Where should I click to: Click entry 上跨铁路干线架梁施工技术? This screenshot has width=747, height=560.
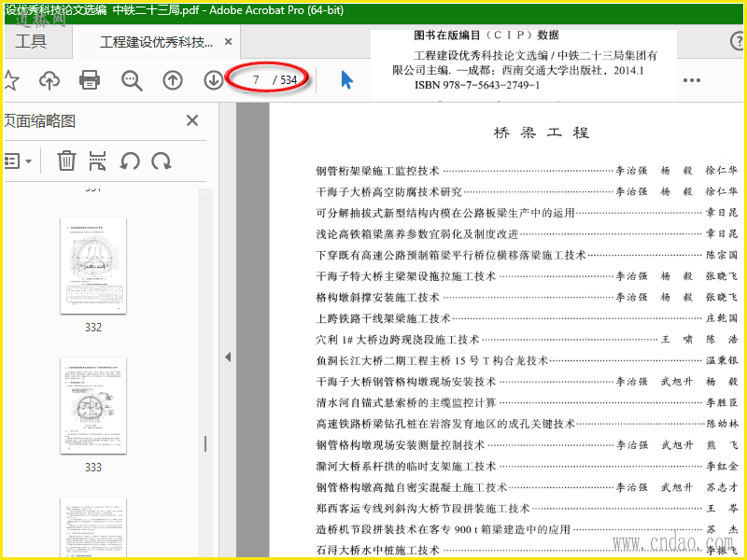(x=383, y=318)
